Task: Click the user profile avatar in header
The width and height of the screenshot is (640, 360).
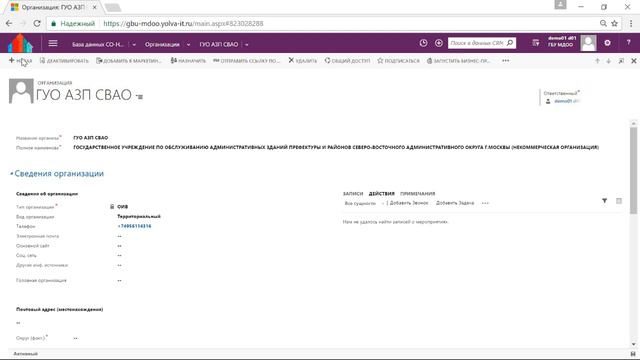Action: coord(588,43)
